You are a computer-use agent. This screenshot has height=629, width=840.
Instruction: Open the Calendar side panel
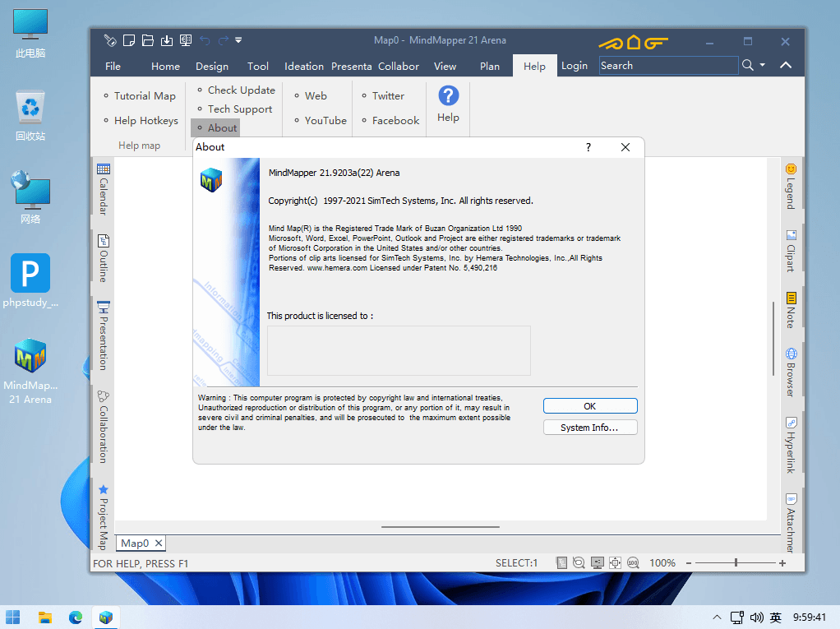pyautogui.click(x=104, y=190)
